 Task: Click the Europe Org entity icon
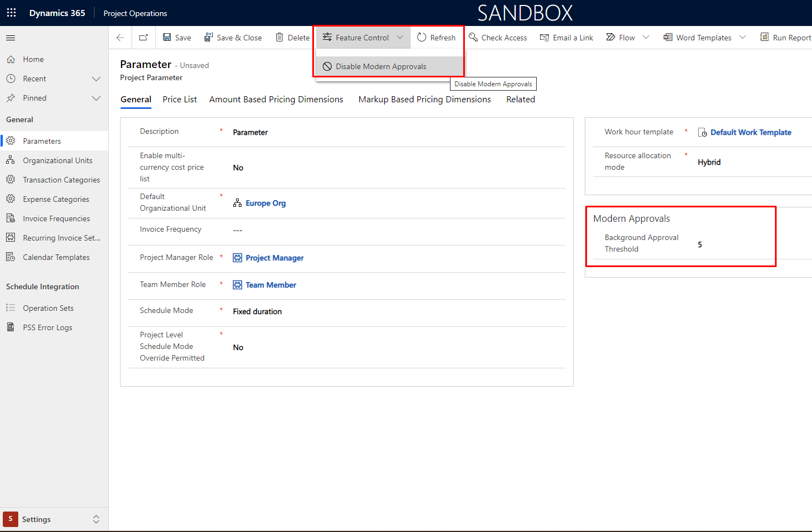coord(237,203)
